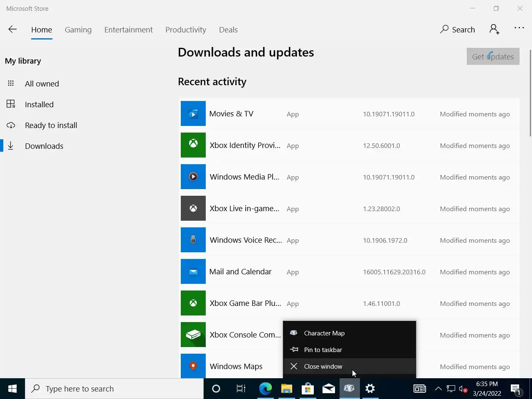Click the All owned grid icon

11,83
